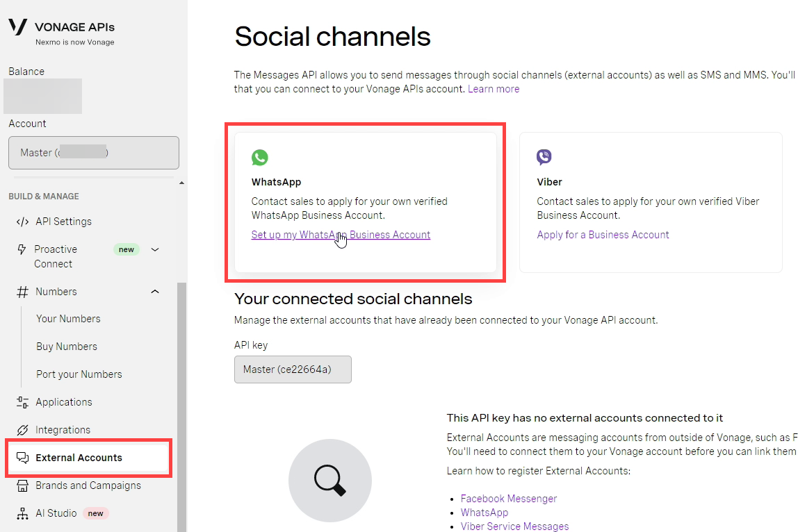
Task: Click the sidebar scroll up arrow
Action: point(181,183)
